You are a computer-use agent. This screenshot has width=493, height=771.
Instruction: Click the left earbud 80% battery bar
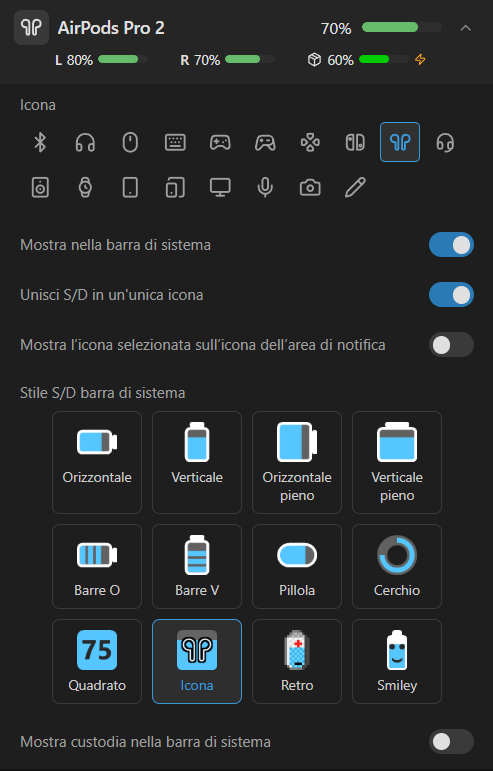[x=123, y=59]
